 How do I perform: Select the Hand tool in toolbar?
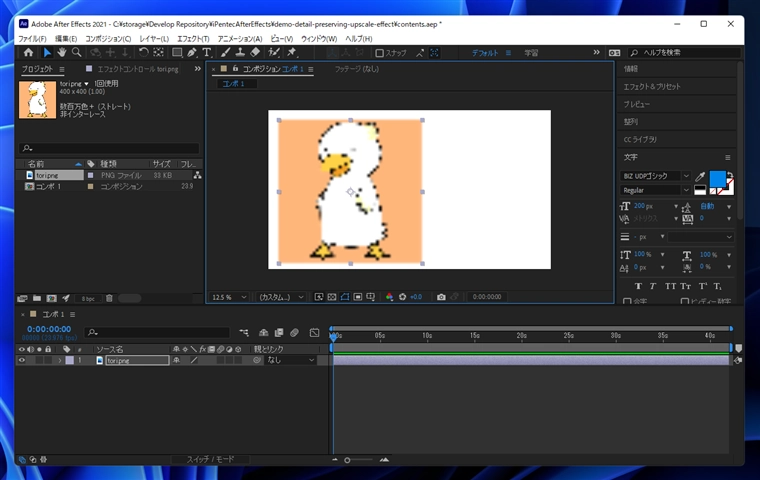click(61, 52)
